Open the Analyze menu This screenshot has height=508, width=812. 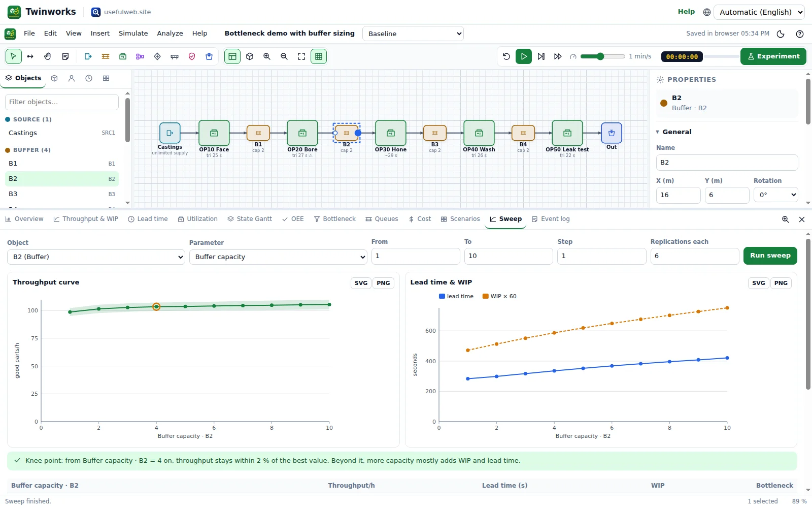pos(170,34)
